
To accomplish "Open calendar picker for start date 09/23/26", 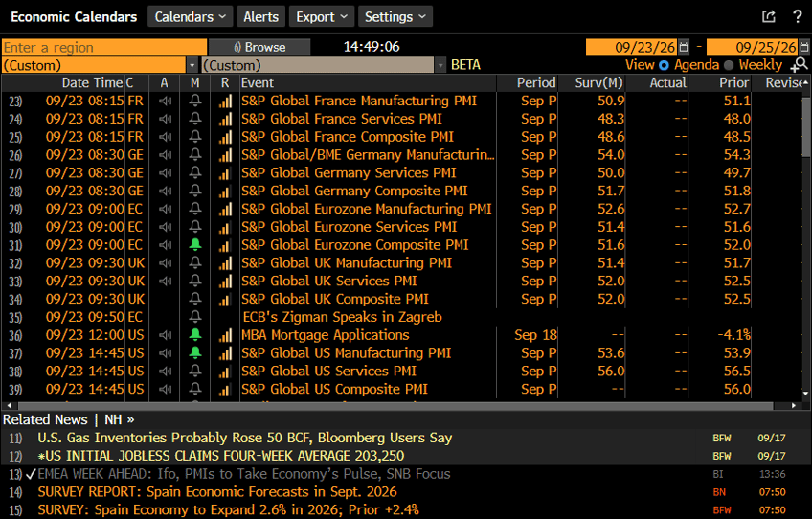I will tap(684, 47).
